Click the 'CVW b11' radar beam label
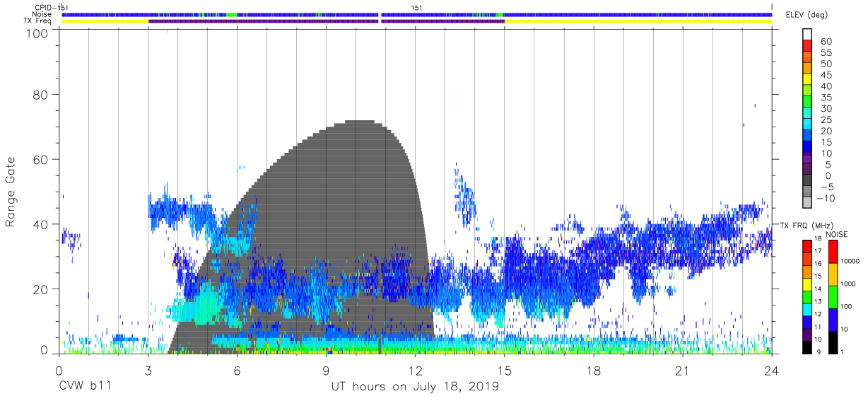The image size is (868, 401). (86, 387)
